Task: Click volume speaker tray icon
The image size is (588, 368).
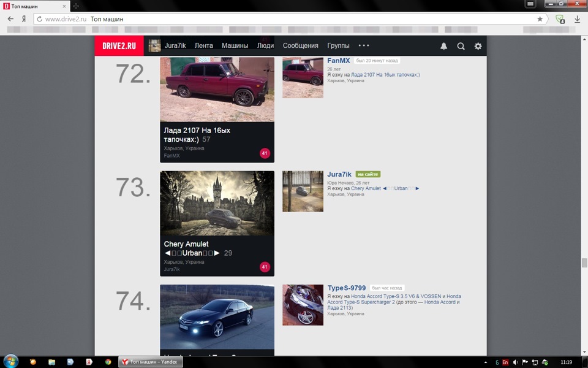Action: click(x=515, y=362)
